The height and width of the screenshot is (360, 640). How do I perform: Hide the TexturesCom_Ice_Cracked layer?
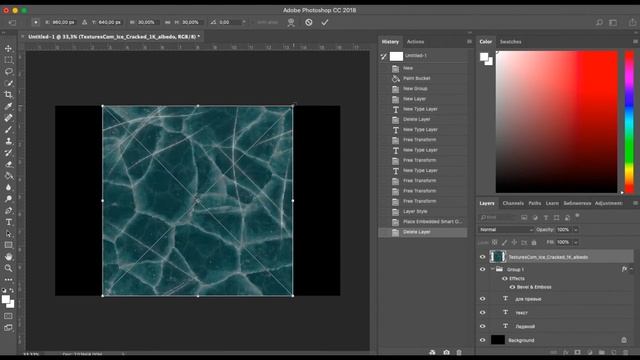pyautogui.click(x=482, y=257)
